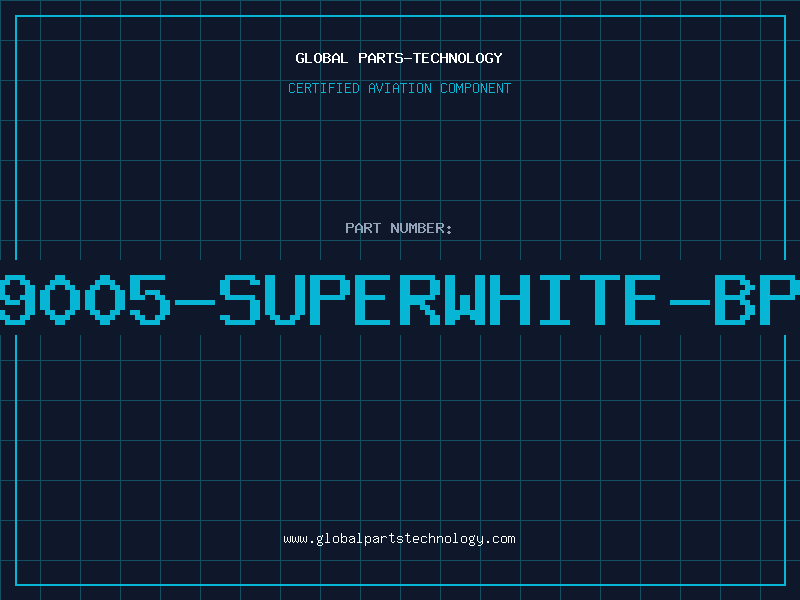Click the word GLOBAL in the header

[322, 58]
